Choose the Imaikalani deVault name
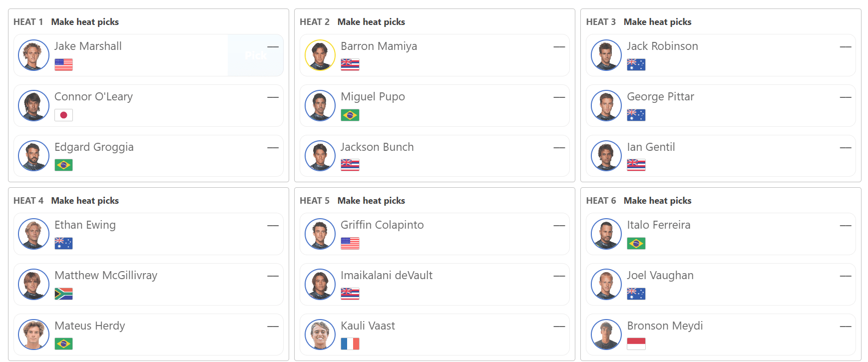The width and height of the screenshot is (868, 362). point(386,275)
